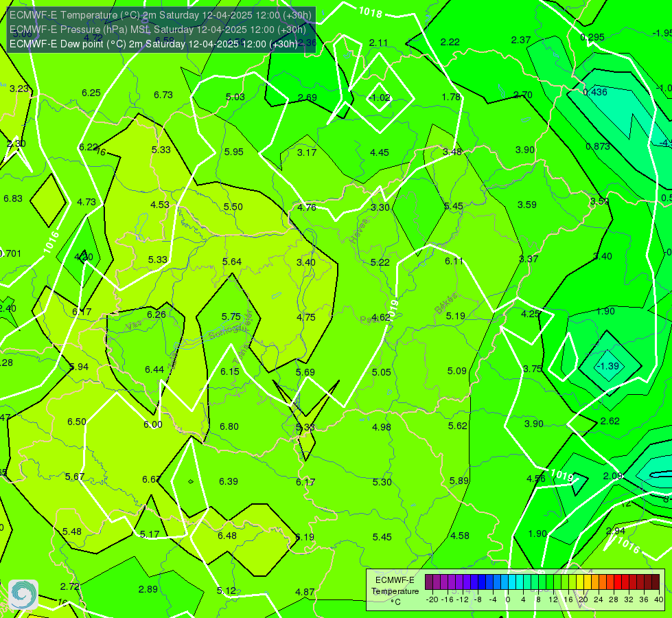Click the 6.25 map value

click(x=91, y=93)
